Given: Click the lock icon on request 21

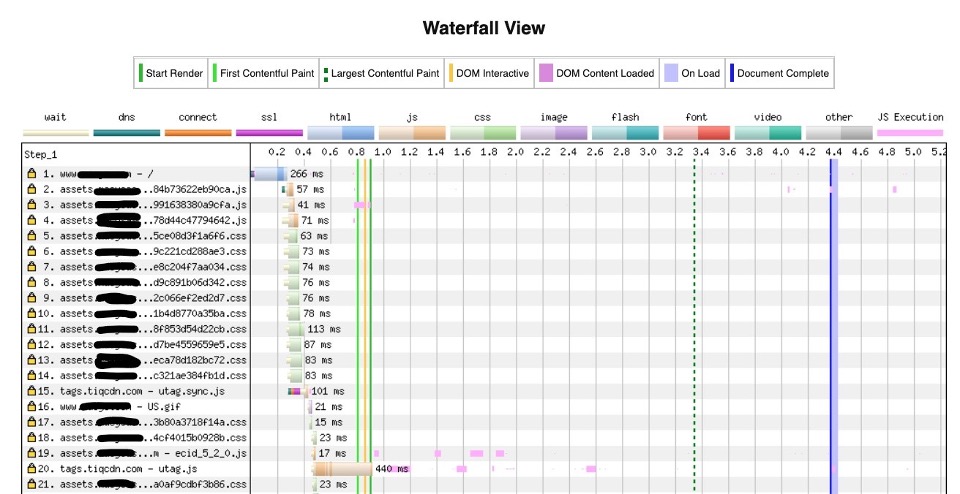Looking at the screenshot, I should (32, 484).
